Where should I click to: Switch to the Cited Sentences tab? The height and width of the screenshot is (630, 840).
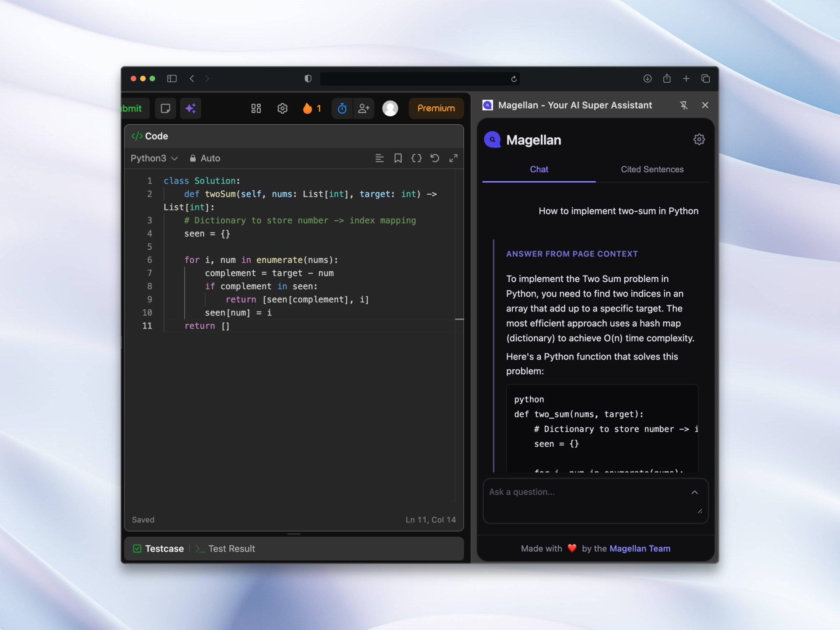click(x=652, y=169)
